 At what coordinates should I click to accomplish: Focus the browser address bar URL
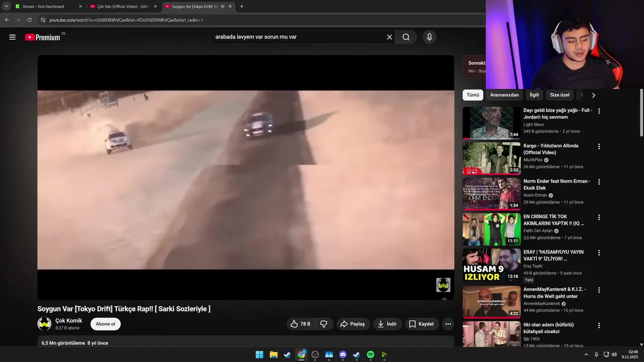[x=126, y=20]
